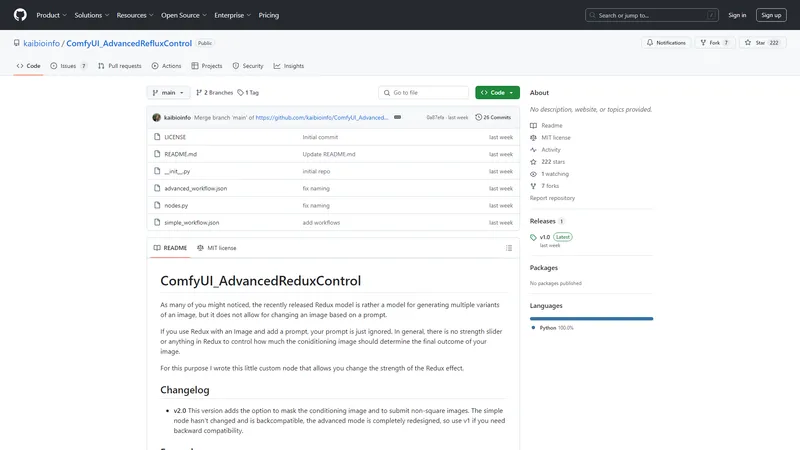Click the Sign in link
The image size is (800, 450).
pos(737,15)
